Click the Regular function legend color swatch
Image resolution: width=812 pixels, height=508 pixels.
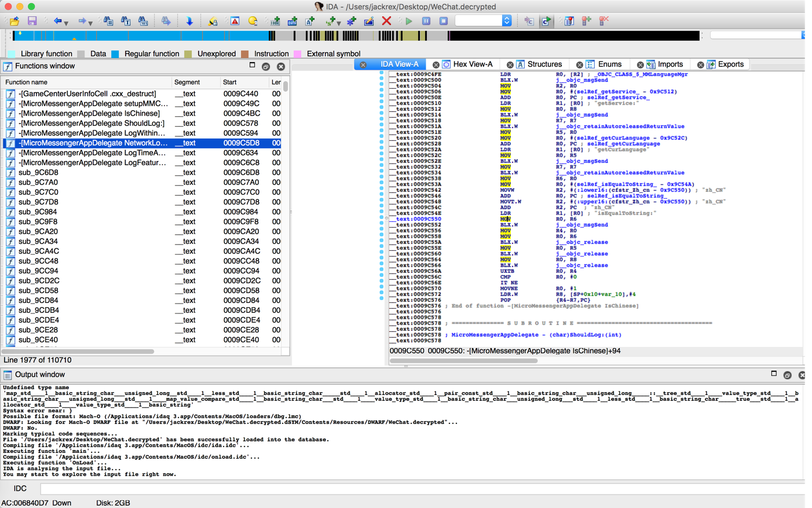115,54
